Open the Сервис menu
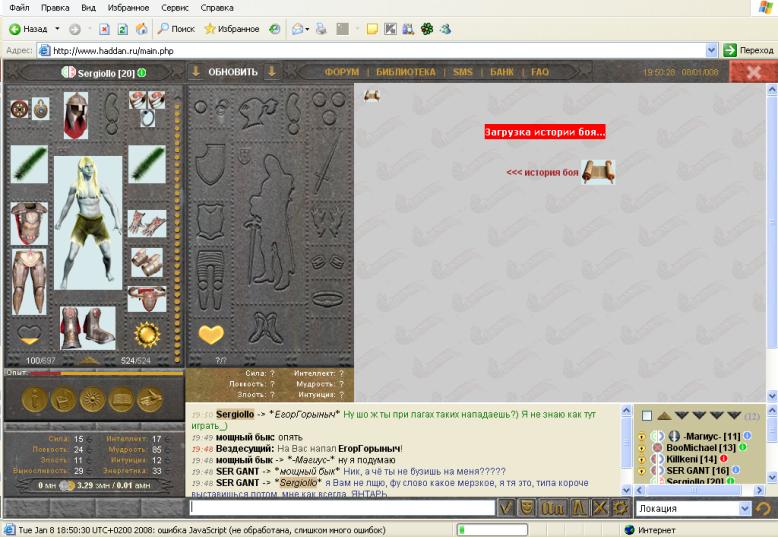 pos(175,8)
